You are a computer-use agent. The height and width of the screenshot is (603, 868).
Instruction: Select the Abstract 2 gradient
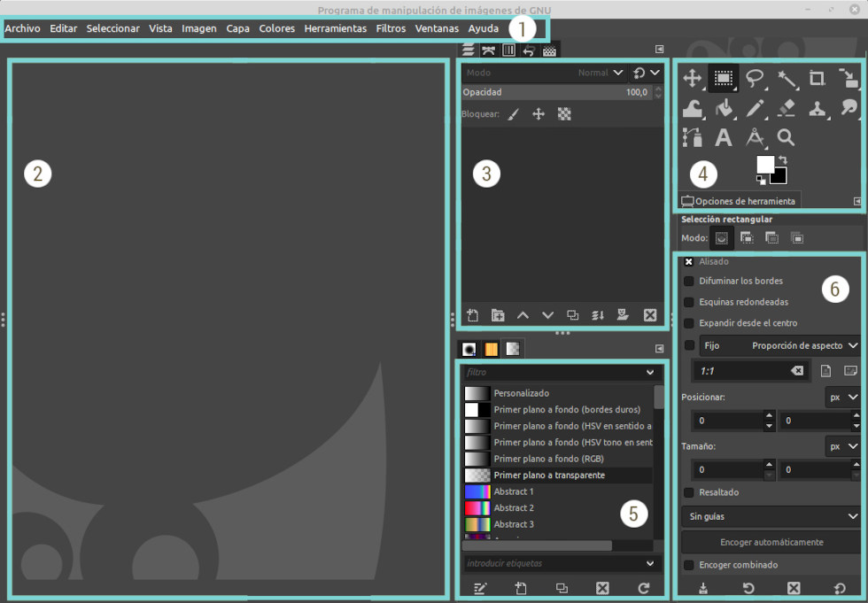coord(514,508)
